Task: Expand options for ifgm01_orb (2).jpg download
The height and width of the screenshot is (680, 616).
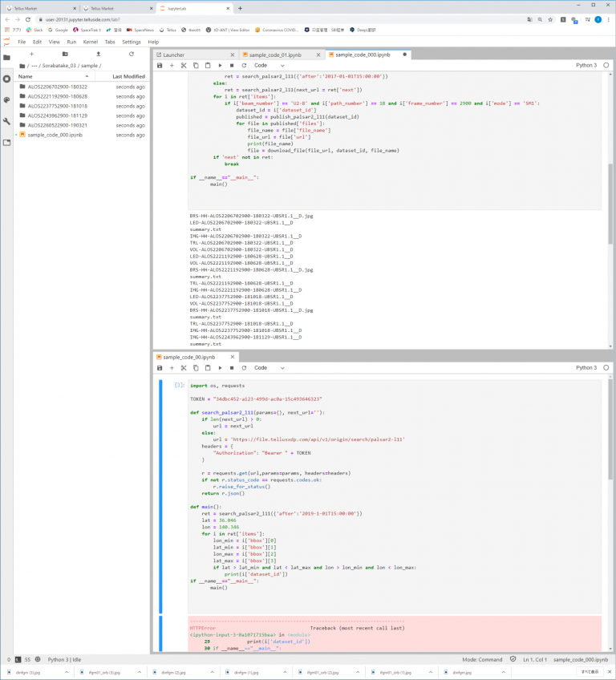Action: [358, 672]
